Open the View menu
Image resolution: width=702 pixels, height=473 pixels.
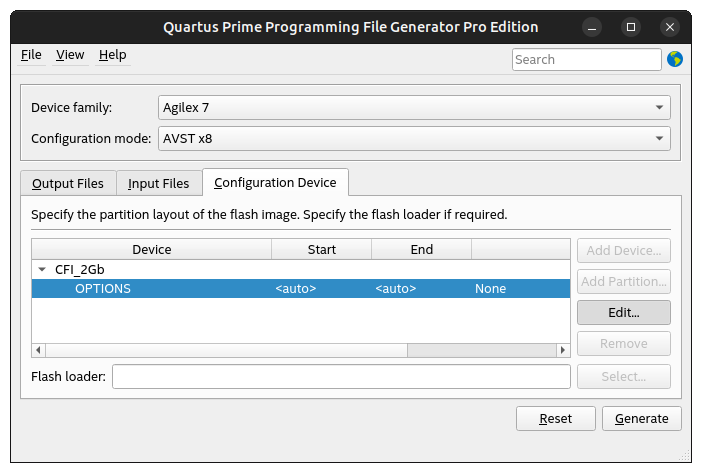tap(70, 55)
